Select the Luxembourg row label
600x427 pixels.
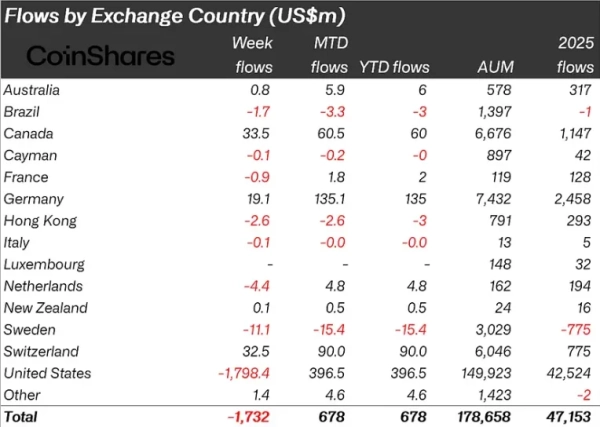click(43, 265)
